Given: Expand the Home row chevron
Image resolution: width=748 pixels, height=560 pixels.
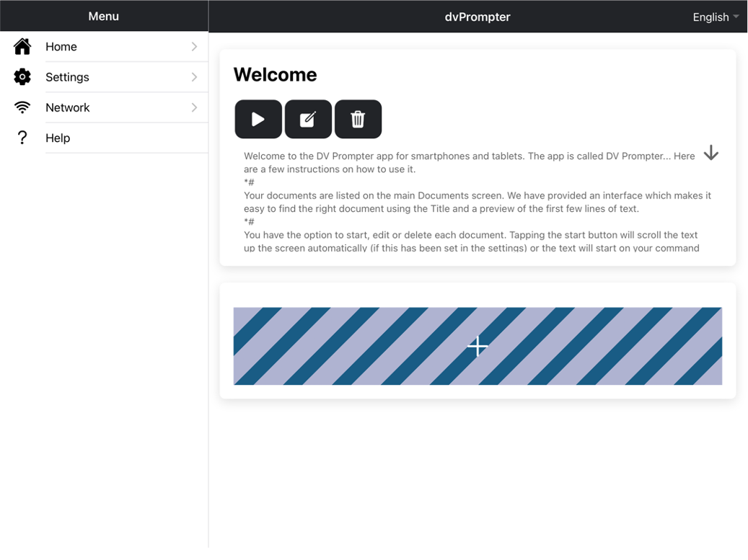Looking at the screenshot, I should point(194,47).
